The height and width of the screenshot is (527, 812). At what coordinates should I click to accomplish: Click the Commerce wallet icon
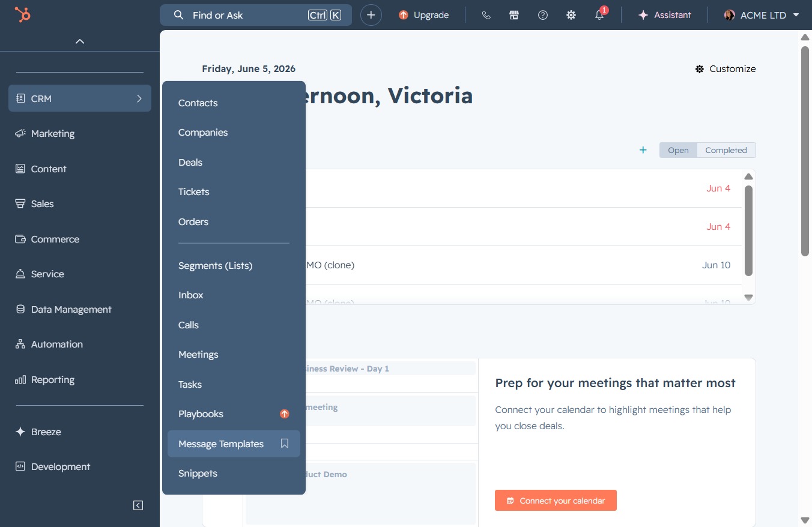point(20,239)
